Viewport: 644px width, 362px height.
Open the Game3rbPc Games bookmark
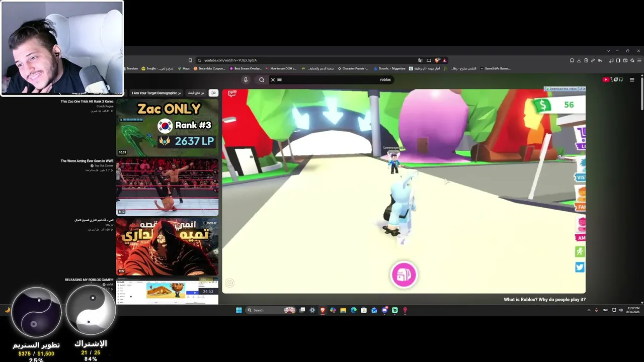[x=495, y=68]
